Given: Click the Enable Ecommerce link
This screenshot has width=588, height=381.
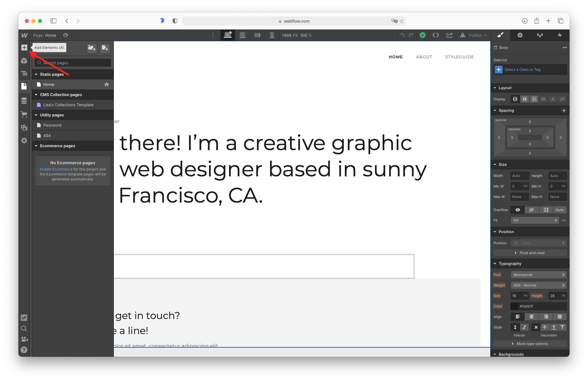Looking at the screenshot, I should click(56, 169).
